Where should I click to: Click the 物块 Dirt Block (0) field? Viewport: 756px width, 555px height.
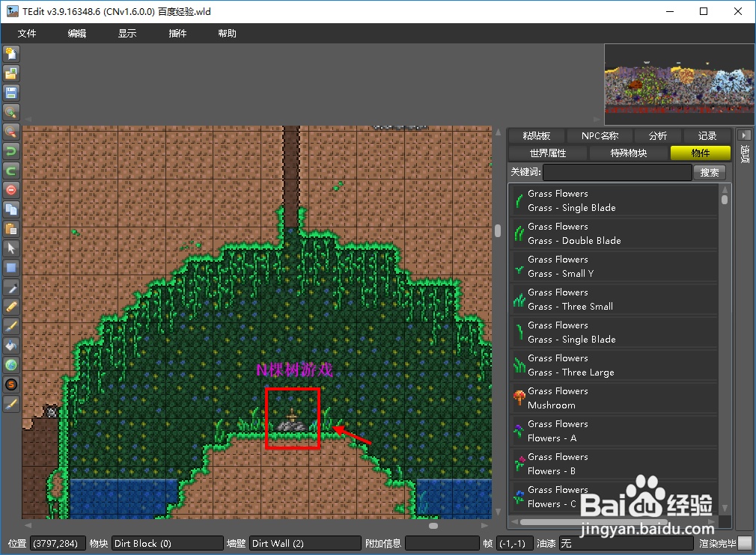168,544
